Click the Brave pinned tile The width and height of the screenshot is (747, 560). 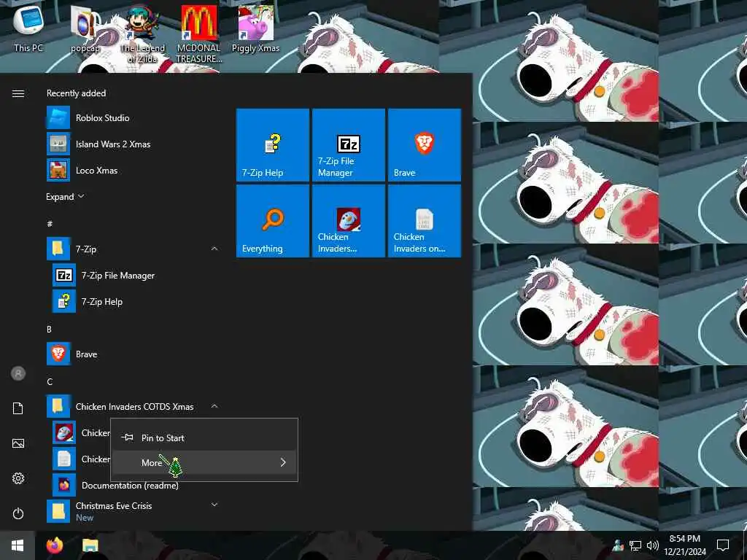(x=425, y=145)
